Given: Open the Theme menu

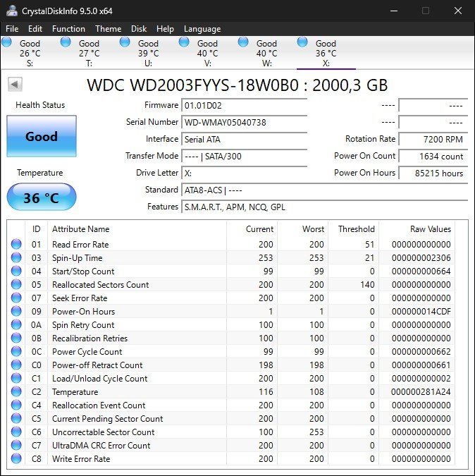Looking at the screenshot, I should (x=108, y=29).
